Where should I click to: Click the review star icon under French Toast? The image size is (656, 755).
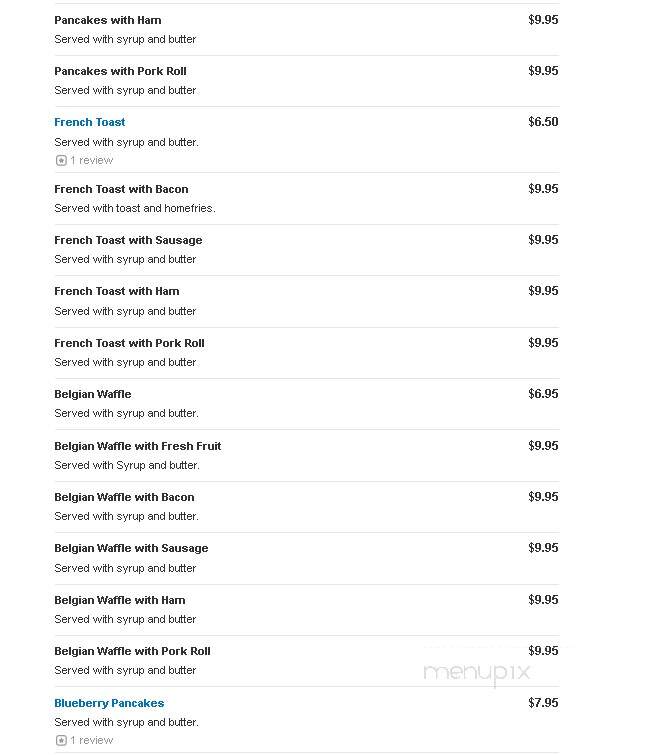pyautogui.click(x=61, y=160)
